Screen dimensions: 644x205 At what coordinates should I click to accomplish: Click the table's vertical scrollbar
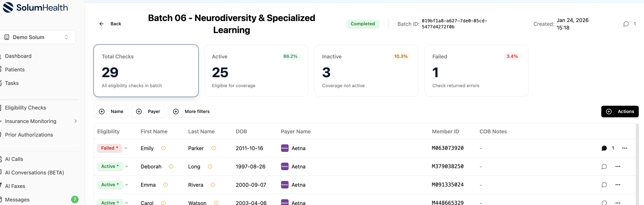(x=637, y=164)
